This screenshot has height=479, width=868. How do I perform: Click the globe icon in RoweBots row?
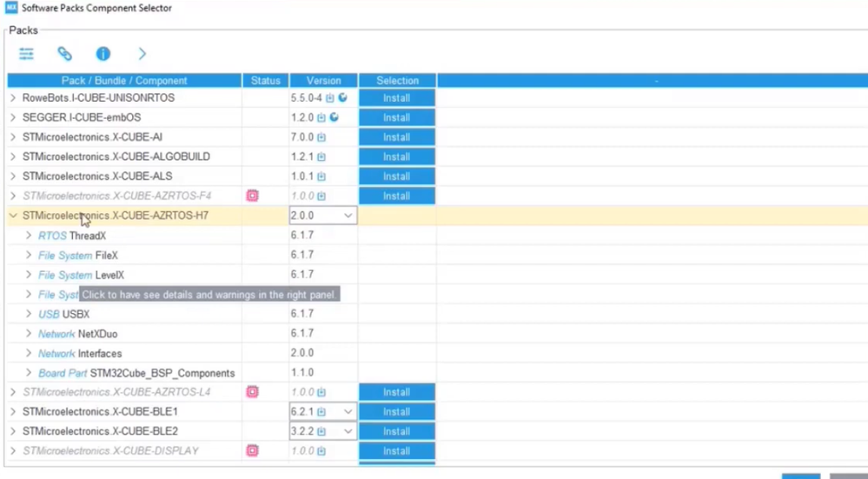point(342,97)
